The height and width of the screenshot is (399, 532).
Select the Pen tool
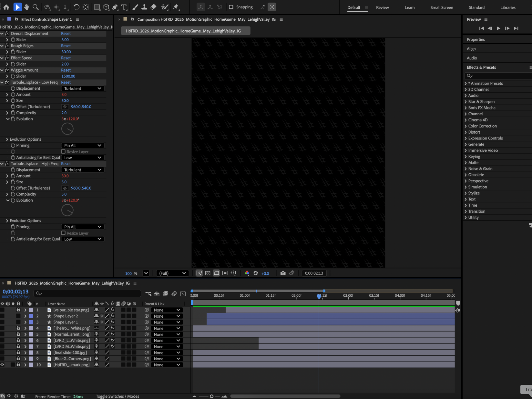[115, 7]
